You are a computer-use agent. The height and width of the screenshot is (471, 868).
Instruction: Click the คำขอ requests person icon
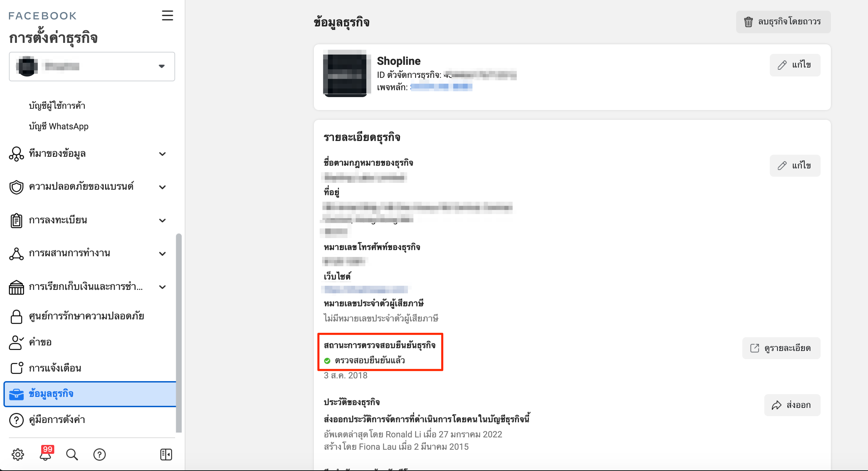[x=16, y=342]
